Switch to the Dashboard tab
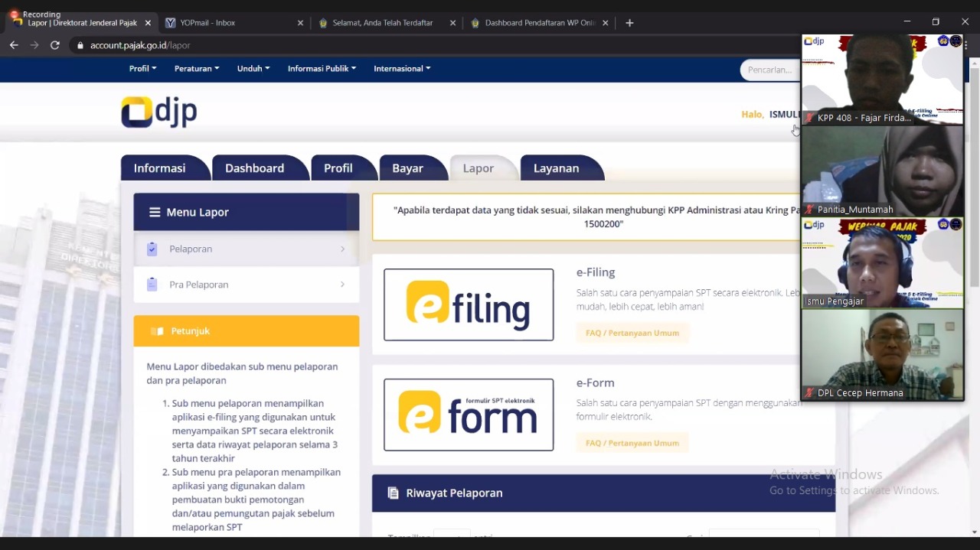 (254, 168)
